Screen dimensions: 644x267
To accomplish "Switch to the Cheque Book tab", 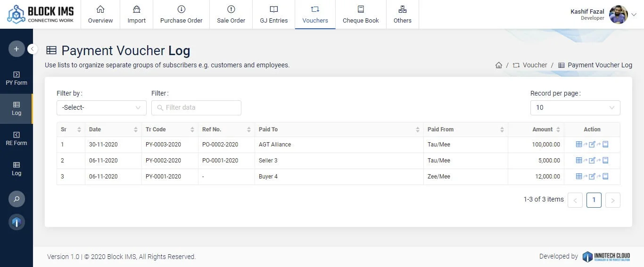I will point(361,15).
